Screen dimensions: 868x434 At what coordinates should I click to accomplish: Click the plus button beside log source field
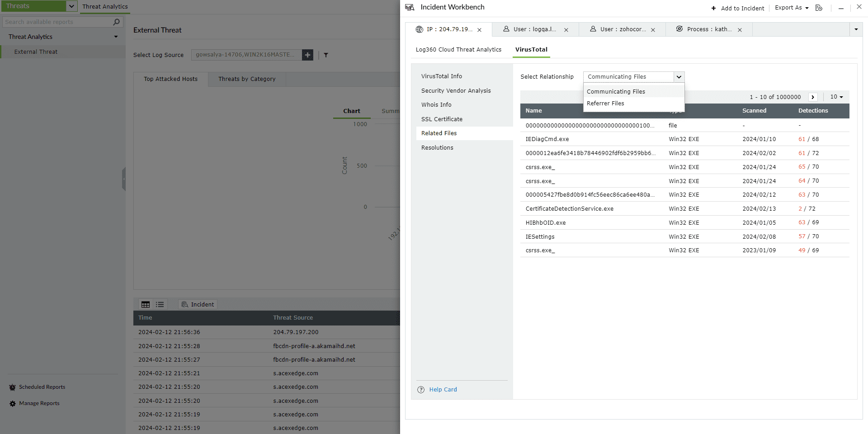tap(307, 55)
